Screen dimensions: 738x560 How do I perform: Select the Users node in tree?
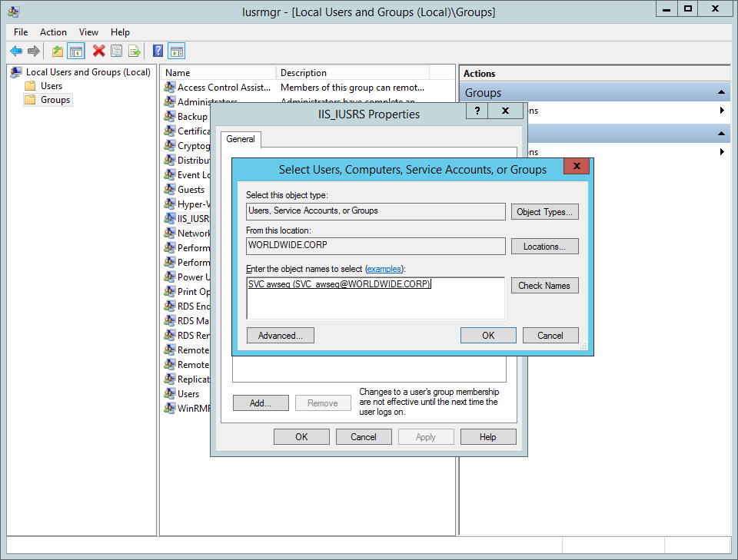click(52, 86)
